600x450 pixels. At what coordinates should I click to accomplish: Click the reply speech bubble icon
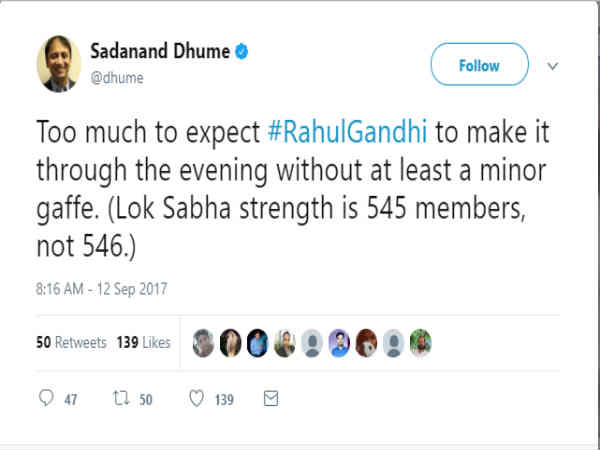(x=45, y=399)
